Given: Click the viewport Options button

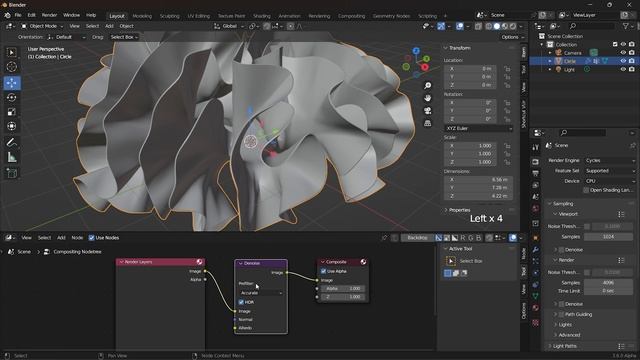Looking at the screenshot, I should [x=512, y=37].
